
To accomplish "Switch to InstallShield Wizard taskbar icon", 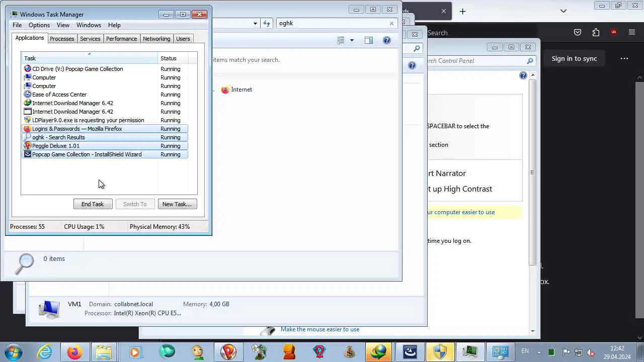I will pyautogui.click(x=410, y=351).
